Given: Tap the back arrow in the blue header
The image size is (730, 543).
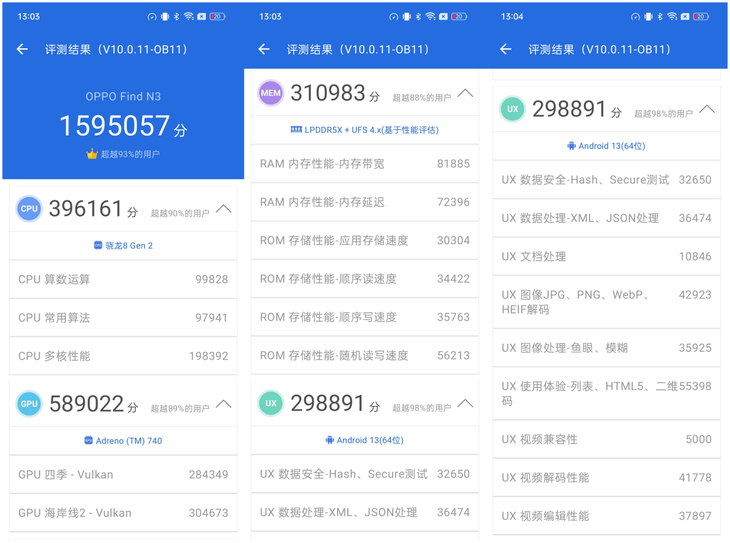Looking at the screenshot, I should [22, 49].
